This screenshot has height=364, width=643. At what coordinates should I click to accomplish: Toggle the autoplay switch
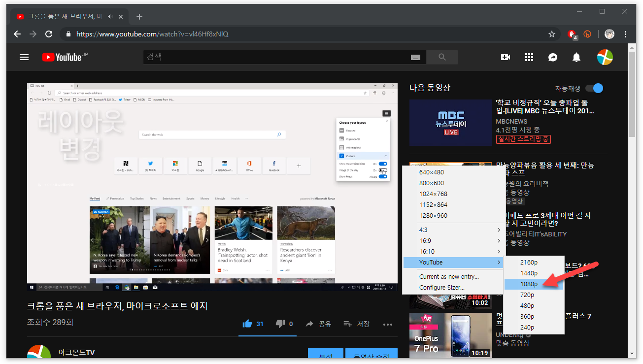pyautogui.click(x=594, y=88)
